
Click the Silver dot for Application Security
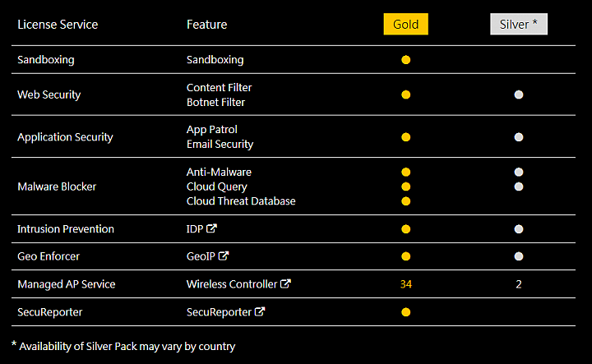[x=519, y=137]
